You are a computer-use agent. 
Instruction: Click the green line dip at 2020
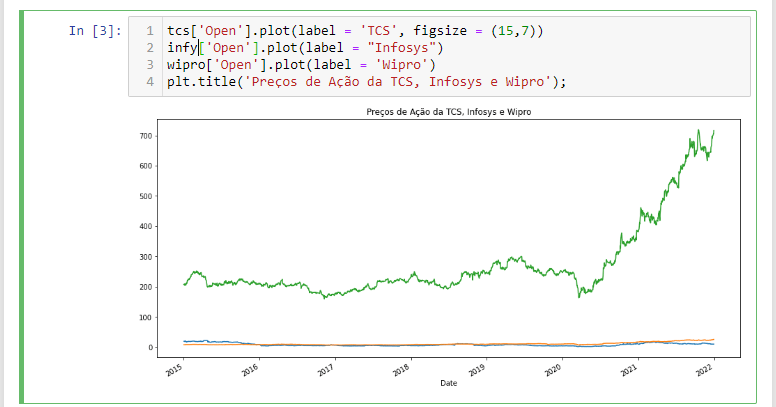click(x=579, y=296)
